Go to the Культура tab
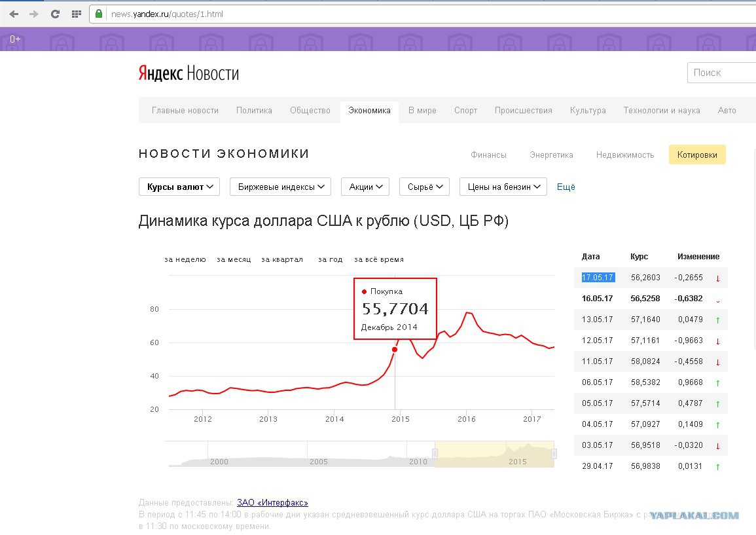Viewport: 756px width, 535px height. click(x=588, y=111)
